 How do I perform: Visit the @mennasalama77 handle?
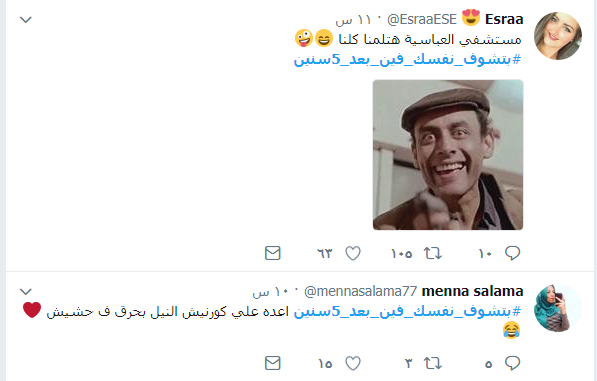361,291
